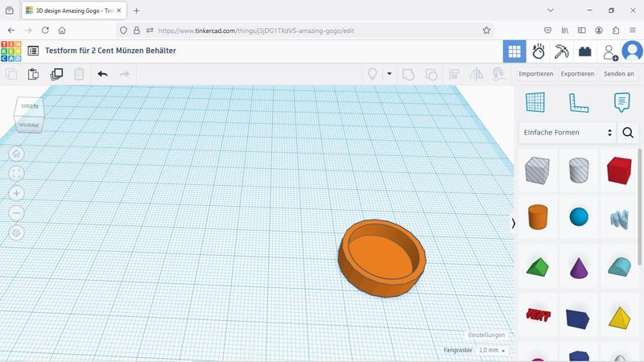Open the Sim Lab icon

point(538,51)
